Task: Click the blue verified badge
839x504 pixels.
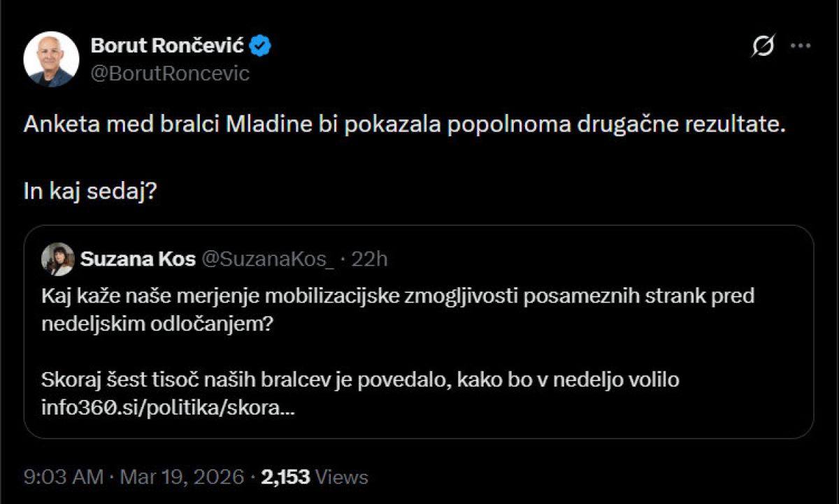Action: point(261,46)
